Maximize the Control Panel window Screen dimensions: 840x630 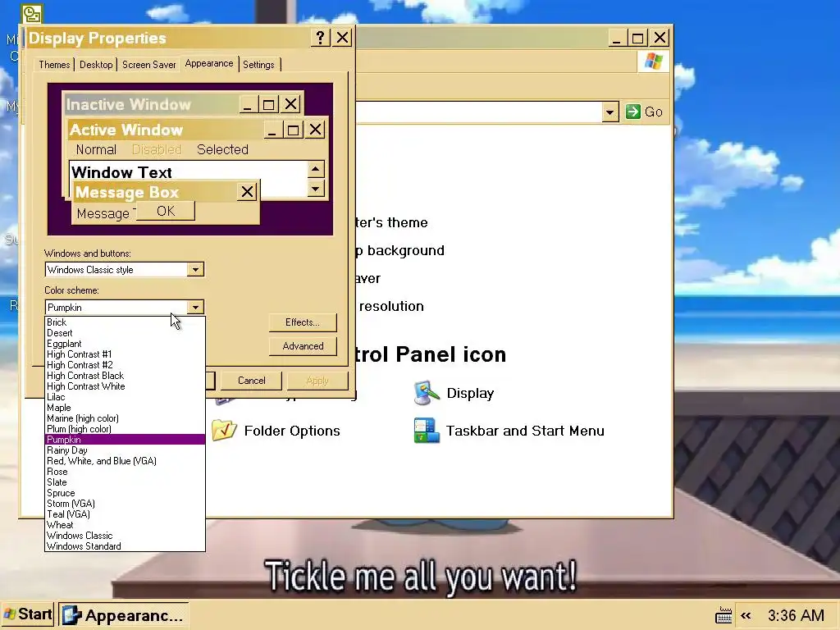click(x=637, y=38)
